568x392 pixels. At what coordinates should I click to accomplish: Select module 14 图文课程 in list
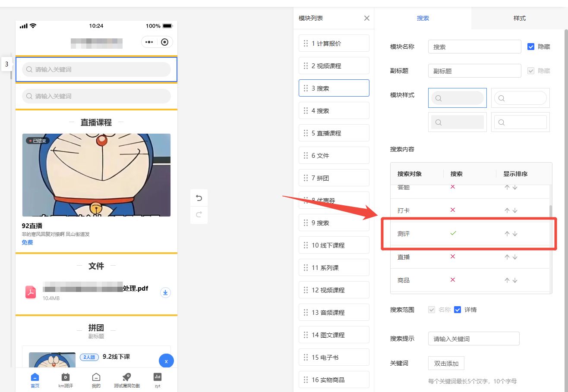(334, 335)
